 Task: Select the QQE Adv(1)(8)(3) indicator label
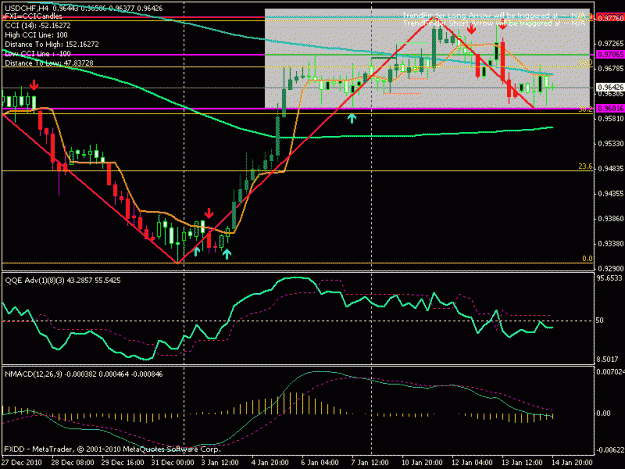[63, 281]
